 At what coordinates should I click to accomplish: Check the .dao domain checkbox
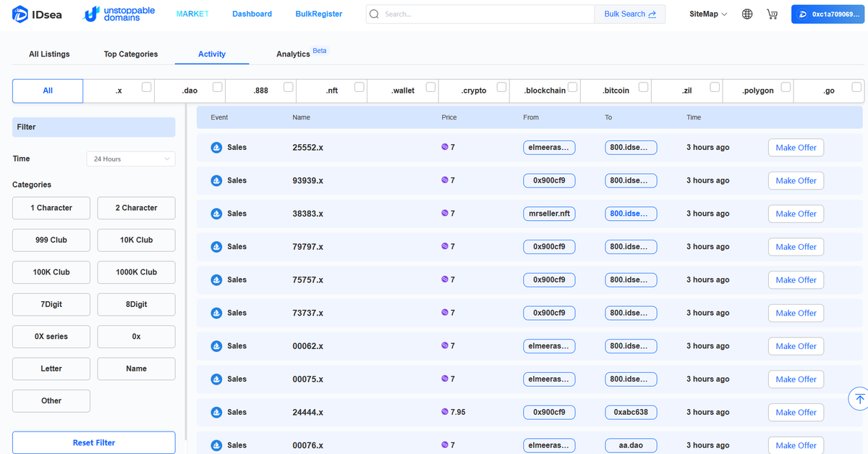point(218,87)
